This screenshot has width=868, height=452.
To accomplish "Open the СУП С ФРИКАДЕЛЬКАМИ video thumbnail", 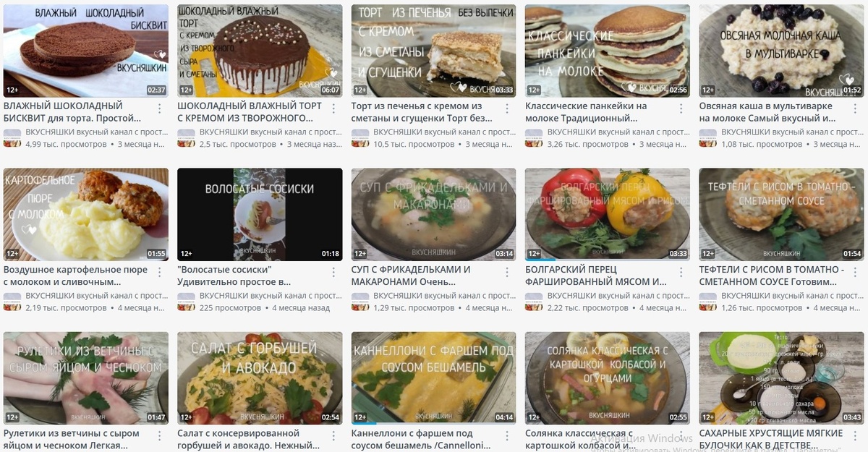I will tap(434, 215).
